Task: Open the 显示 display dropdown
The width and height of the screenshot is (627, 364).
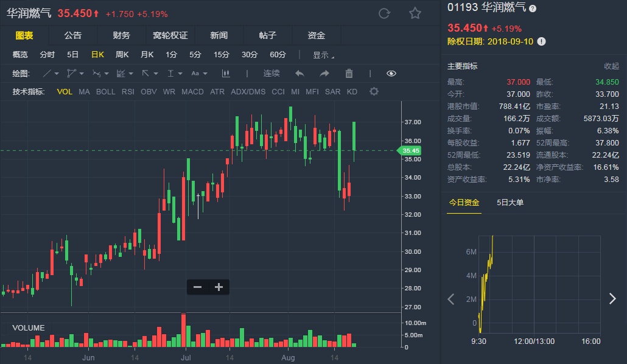Action: [x=323, y=55]
